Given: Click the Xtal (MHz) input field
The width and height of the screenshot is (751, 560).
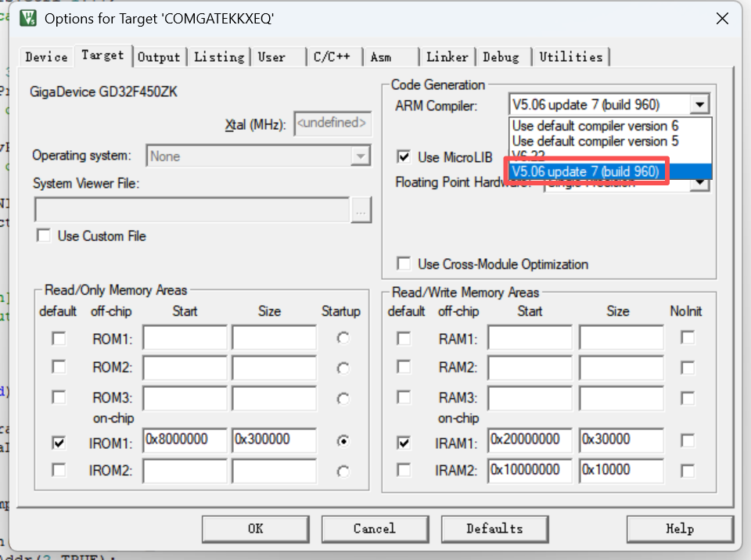Looking at the screenshot, I should tap(332, 124).
